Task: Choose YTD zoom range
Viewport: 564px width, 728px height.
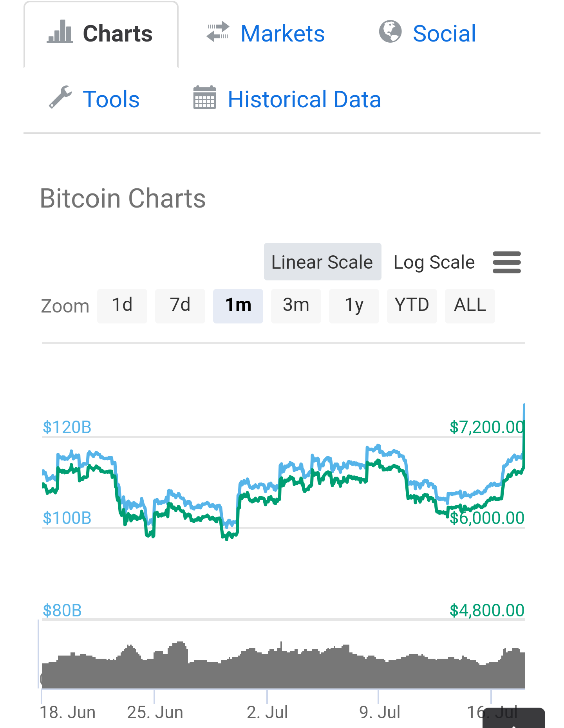Action: [x=412, y=306]
